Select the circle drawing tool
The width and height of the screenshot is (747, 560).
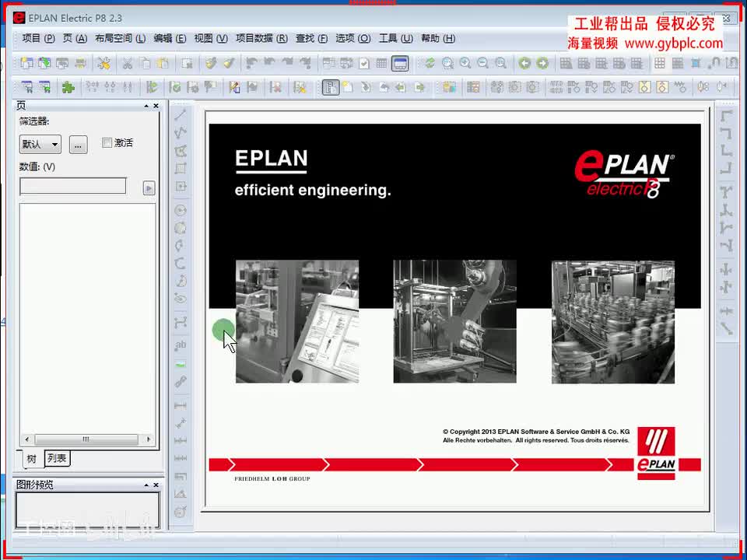(181, 210)
